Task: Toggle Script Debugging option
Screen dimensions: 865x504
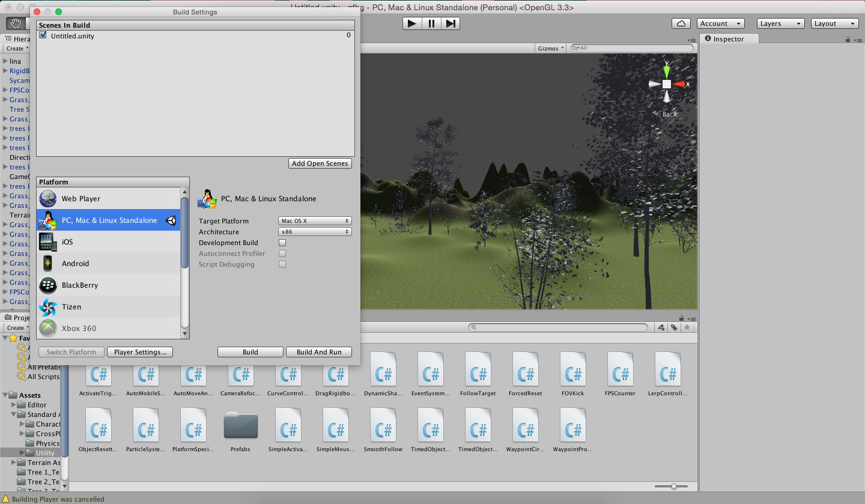Action: pyautogui.click(x=282, y=264)
